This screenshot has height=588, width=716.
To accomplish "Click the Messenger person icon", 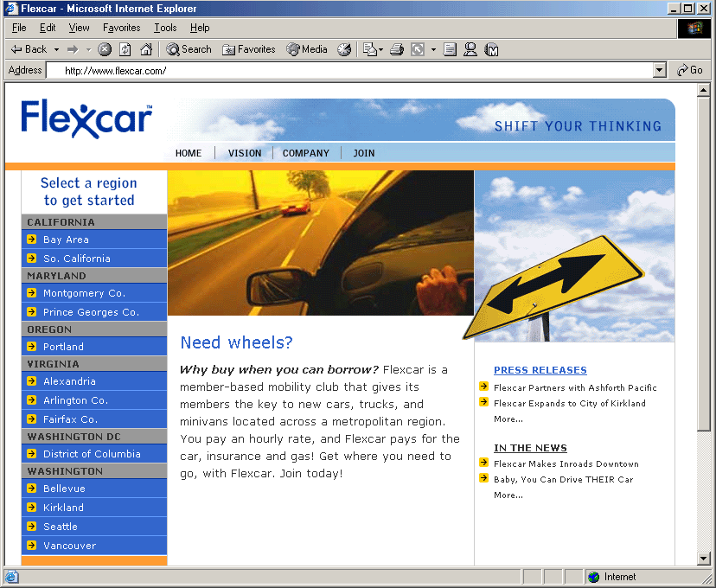I will [470, 49].
